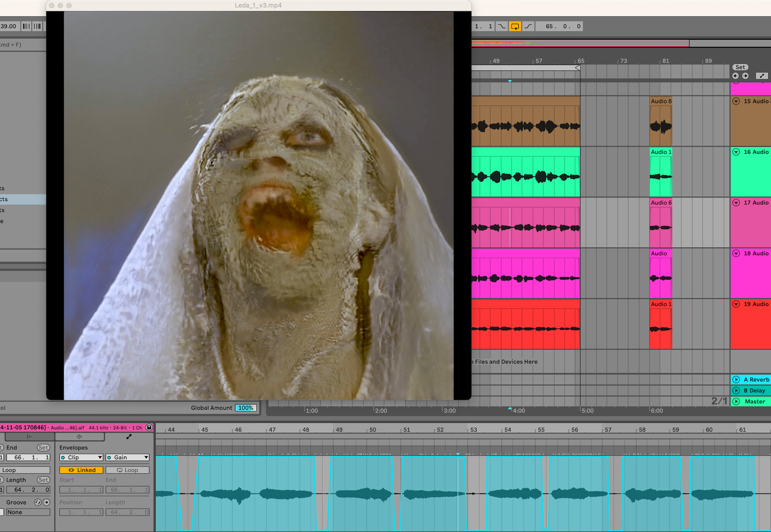Click the Leda_1_v3.mp4 video window title
Viewport: 771px width, 532px height.
click(258, 5)
